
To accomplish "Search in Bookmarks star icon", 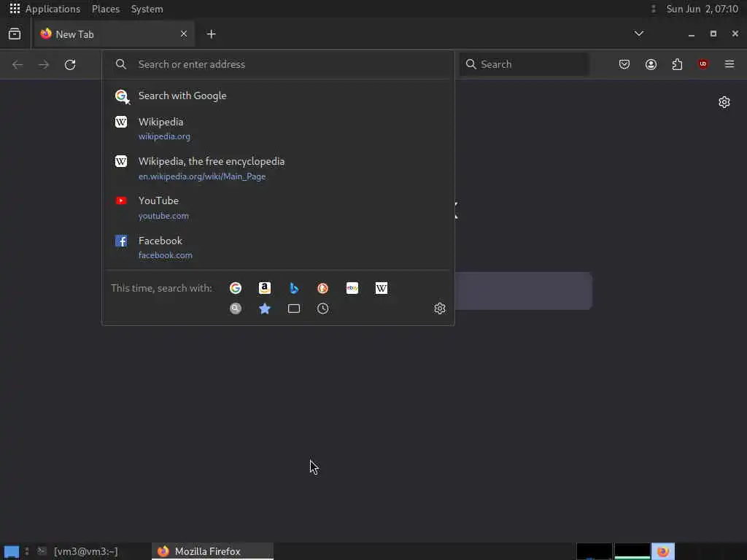I will pyautogui.click(x=264, y=308).
